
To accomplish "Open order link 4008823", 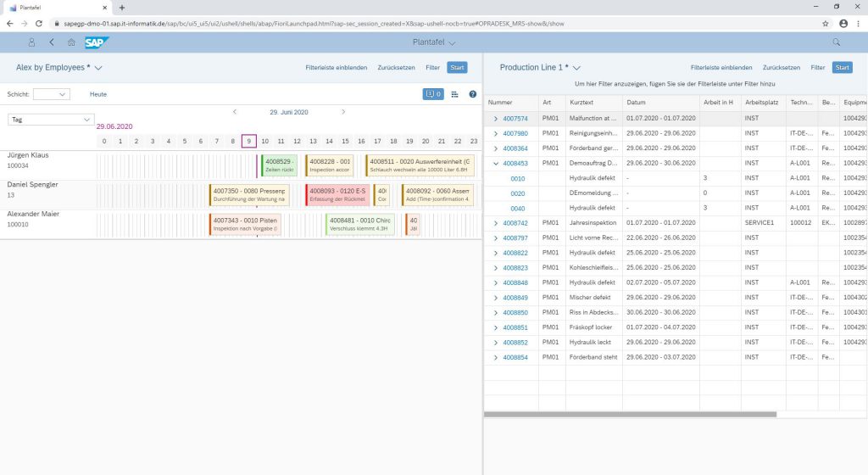I will [x=515, y=268].
